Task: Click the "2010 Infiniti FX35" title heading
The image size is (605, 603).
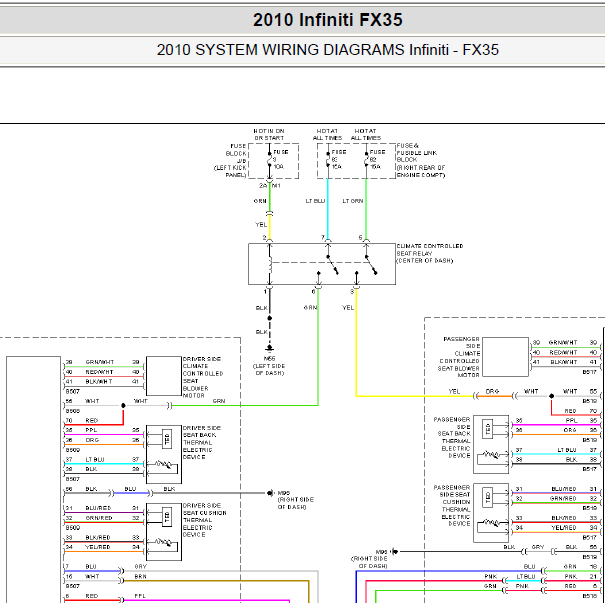Action: point(328,20)
